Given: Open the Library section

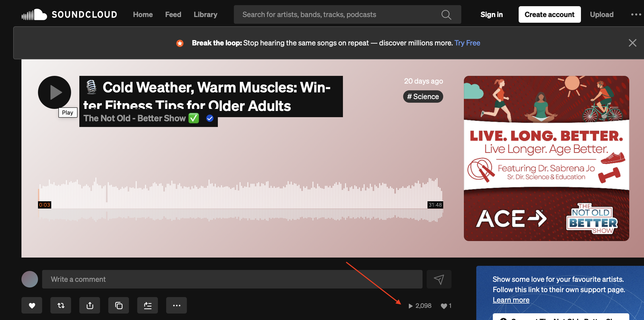Looking at the screenshot, I should point(205,14).
